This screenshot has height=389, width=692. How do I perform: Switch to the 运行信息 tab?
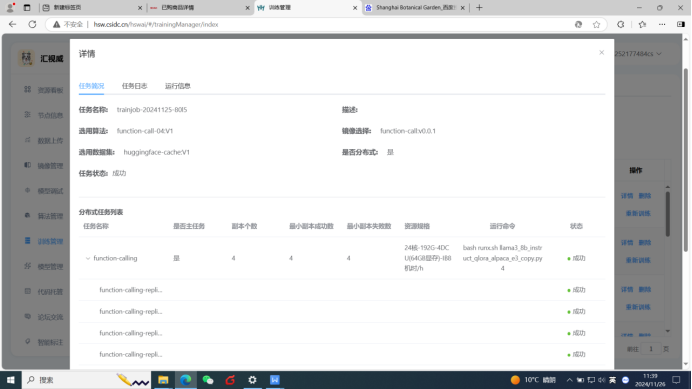pyautogui.click(x=177, y=86)
